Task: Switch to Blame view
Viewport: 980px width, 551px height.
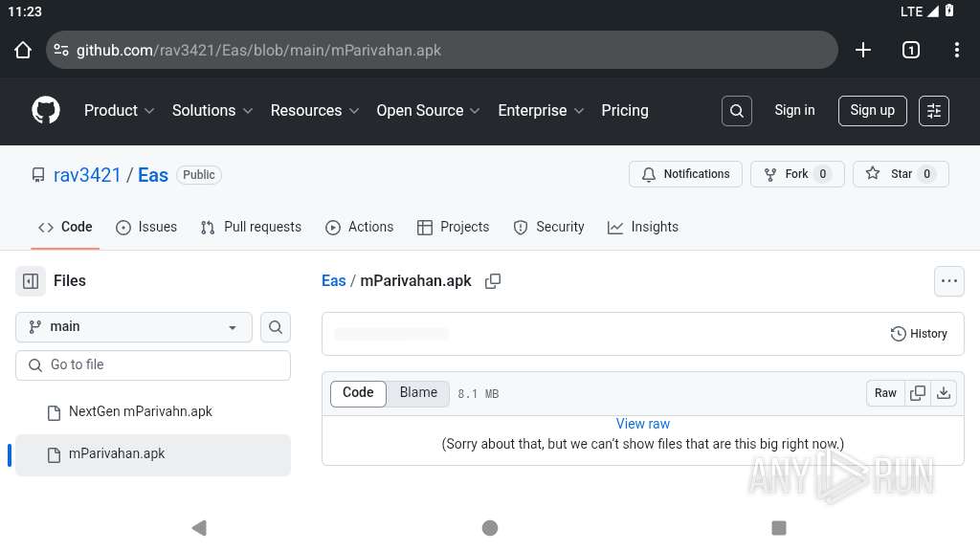Action: click(418, 393)
